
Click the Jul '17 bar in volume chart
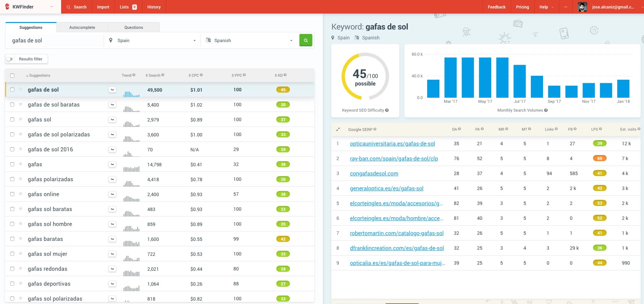[520, 81]
